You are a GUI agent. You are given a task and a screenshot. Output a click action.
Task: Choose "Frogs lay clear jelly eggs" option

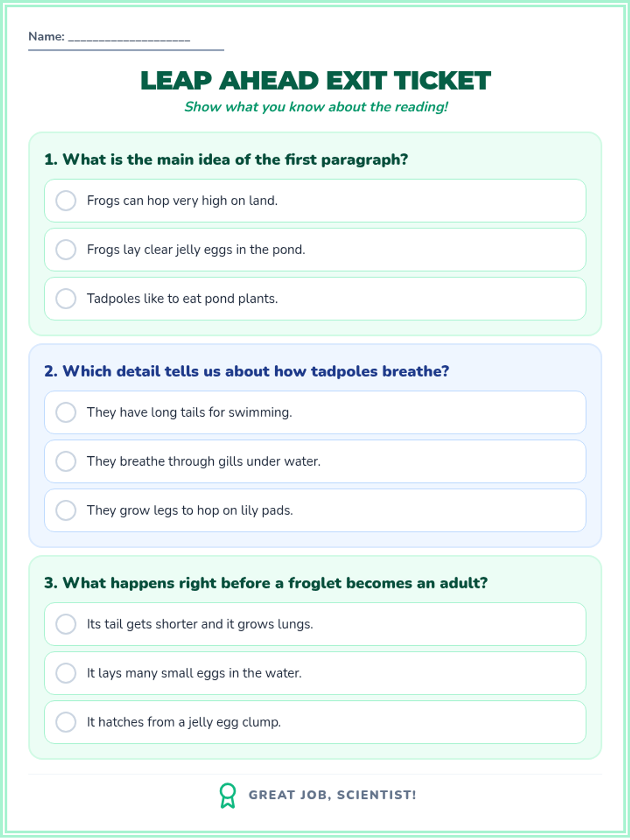66,250
